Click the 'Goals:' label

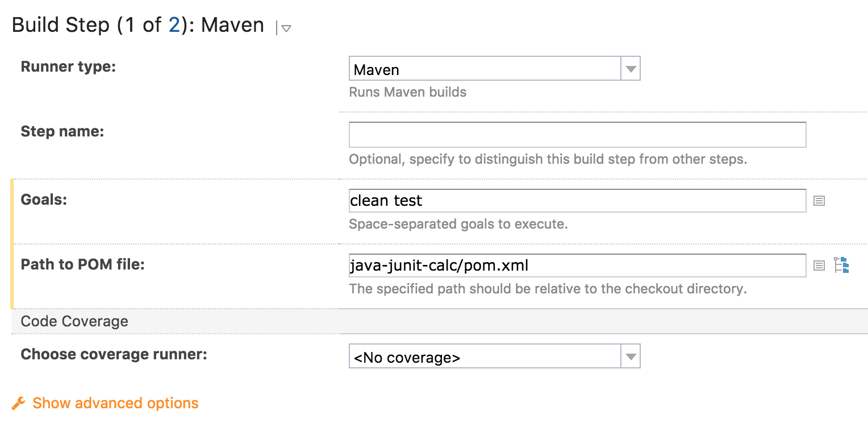44,200
